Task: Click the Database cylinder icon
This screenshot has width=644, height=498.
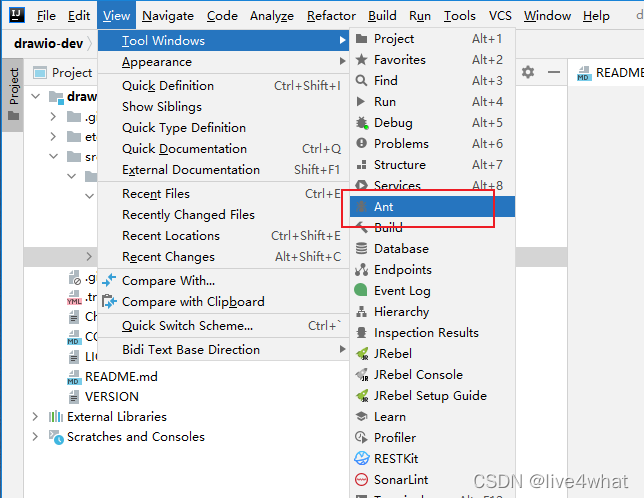Action: [x=361, y=248]
